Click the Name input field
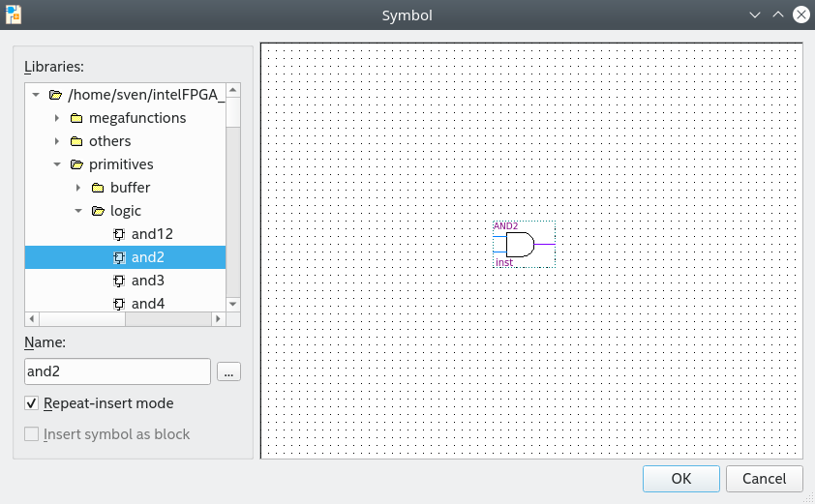This screenshot has height=504, width=815. (117, 371)
